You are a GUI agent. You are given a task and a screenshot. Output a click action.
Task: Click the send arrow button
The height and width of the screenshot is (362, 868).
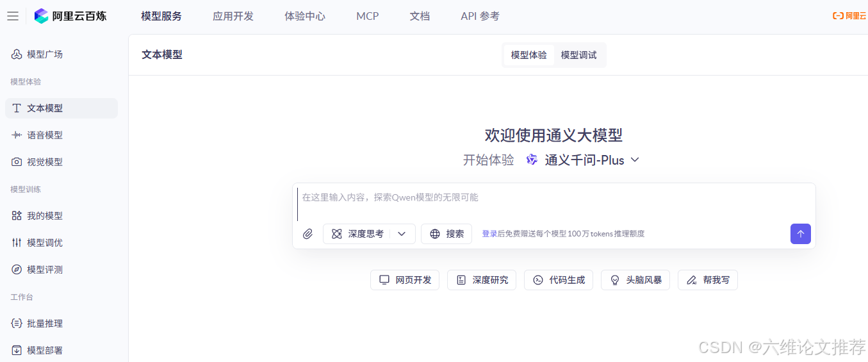(x=800, y=234)
